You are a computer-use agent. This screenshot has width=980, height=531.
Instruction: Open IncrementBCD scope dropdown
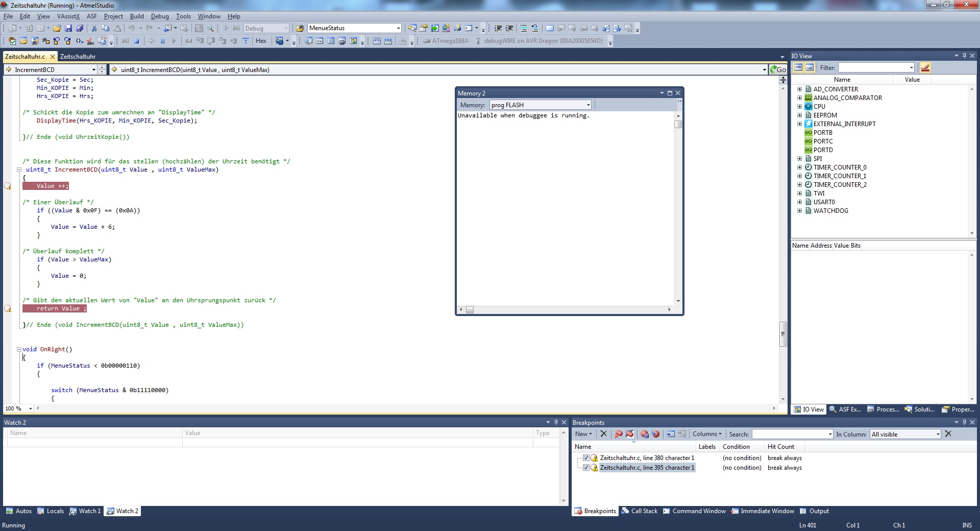93,69
